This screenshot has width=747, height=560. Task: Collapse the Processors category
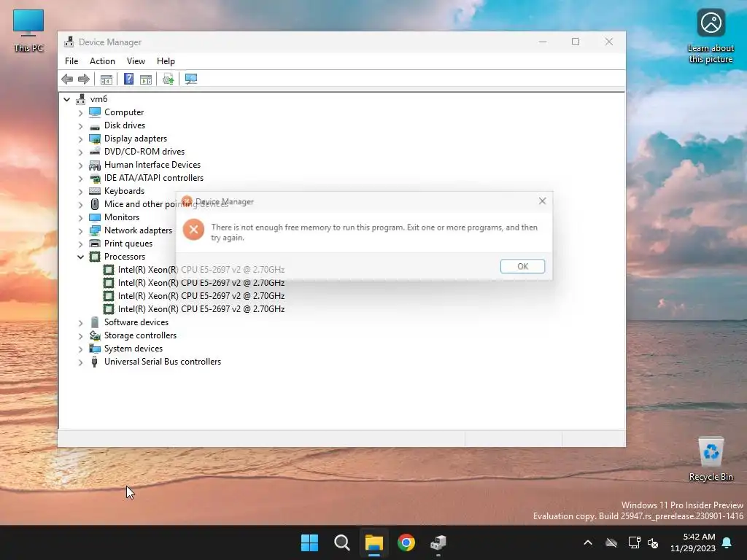pyautogui.click(x=80, y=257)
